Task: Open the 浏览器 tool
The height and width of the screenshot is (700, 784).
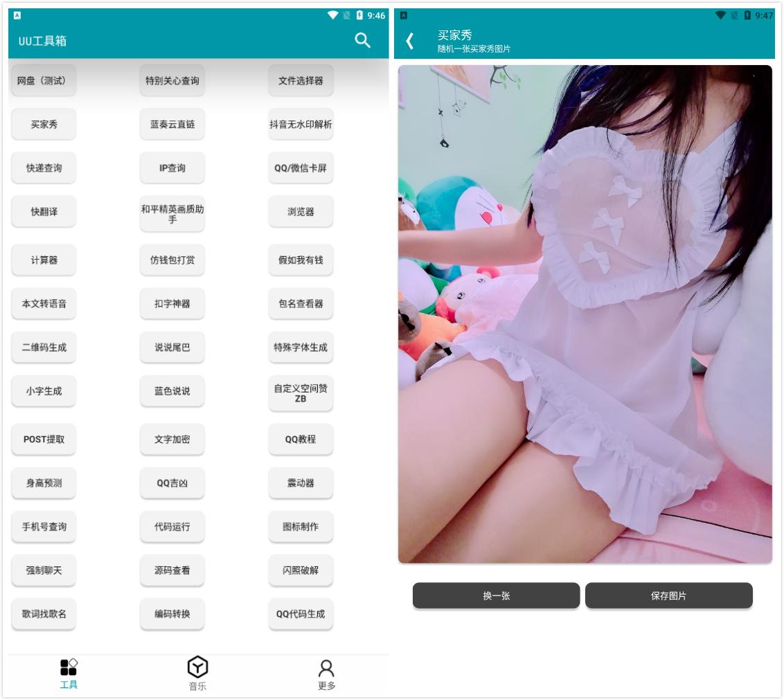Action: 301,212
